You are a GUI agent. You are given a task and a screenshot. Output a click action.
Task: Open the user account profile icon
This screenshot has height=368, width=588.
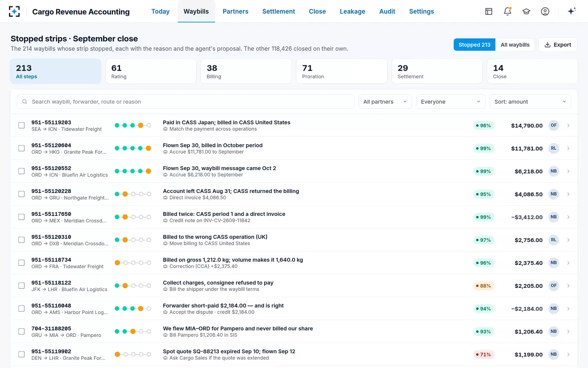(x=545, y=11)
